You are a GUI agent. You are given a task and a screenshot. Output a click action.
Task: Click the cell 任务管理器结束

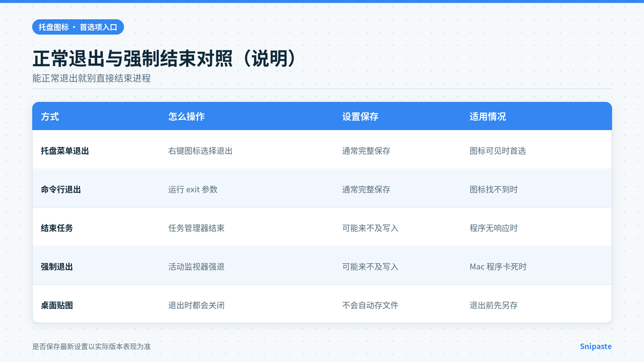click(x=196, y=228)
